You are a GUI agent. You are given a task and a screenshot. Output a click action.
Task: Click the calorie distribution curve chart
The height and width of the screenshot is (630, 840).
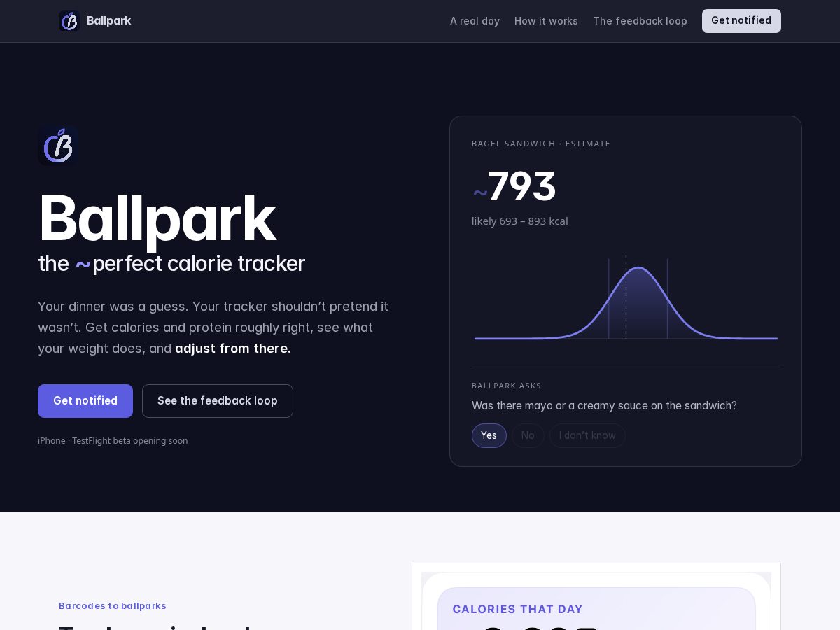coord(626,298)
